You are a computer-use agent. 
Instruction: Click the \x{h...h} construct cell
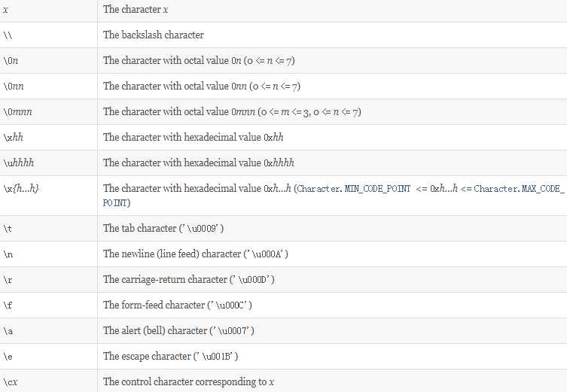click(x=21, y=188)
